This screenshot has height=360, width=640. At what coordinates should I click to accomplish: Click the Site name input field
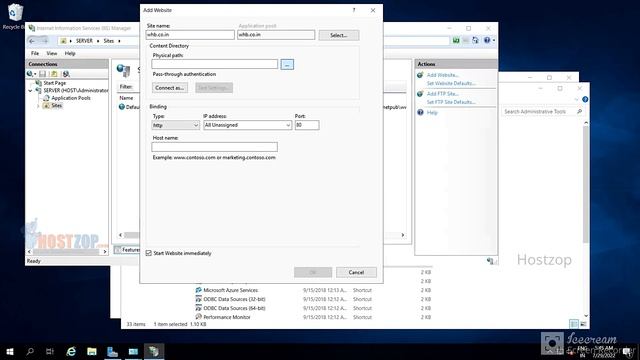tap(190, 35)
